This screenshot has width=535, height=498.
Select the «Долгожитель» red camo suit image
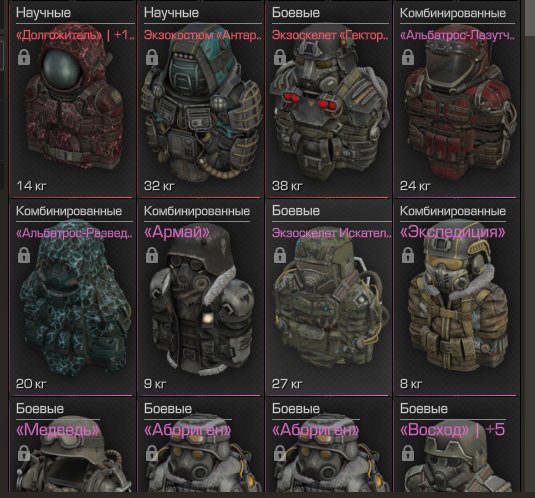[73, 99]
